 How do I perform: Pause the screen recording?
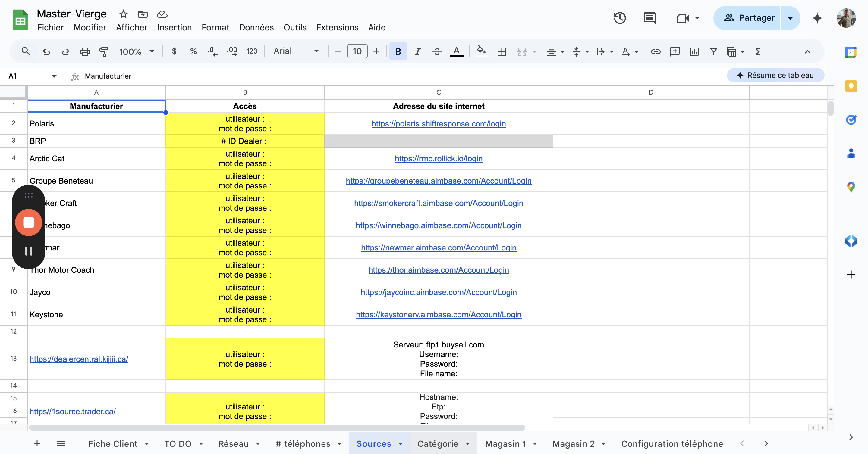tap(29, 251)
